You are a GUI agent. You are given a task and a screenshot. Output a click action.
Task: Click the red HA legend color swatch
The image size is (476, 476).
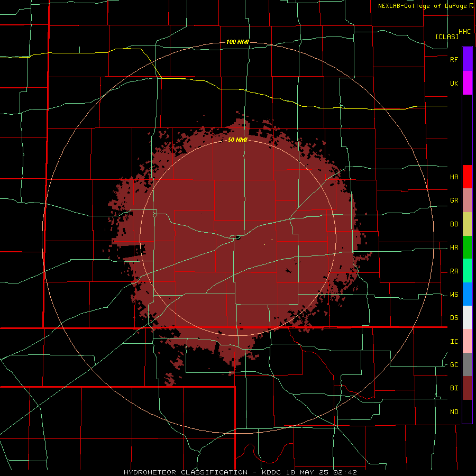coord(467,177)
